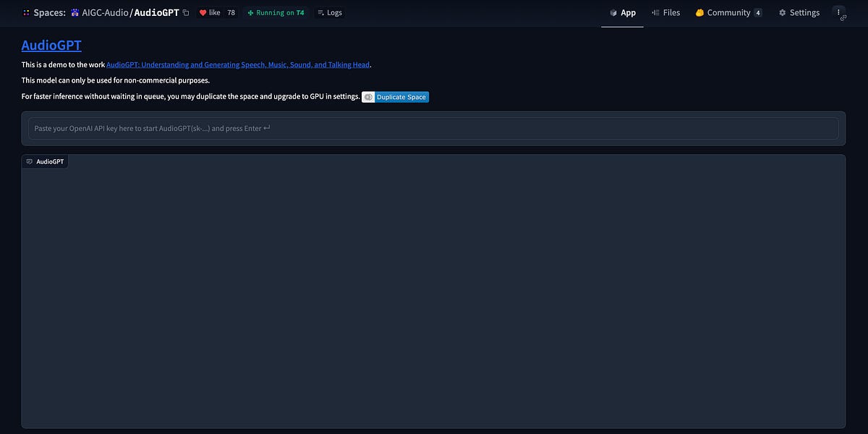
Task: Click the Spaces grid icon
Action: point(25,12)
